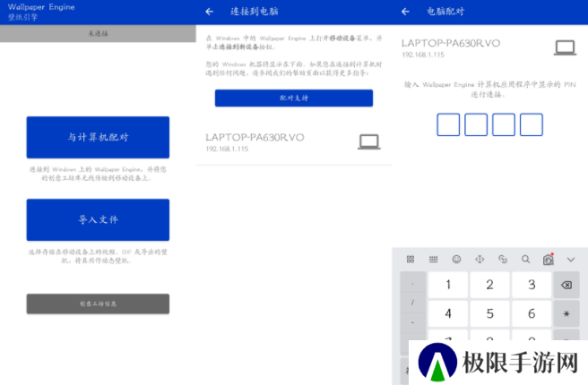The image size is (588, 385).
Task: Tap the link clip icon on keyboard
Action: (503, 259)
